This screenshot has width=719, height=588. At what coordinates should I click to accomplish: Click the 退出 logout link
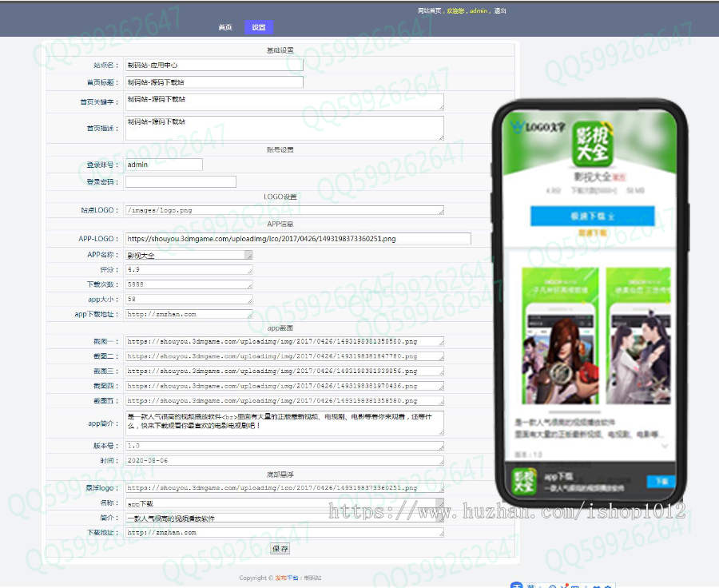tap(500, 11)
